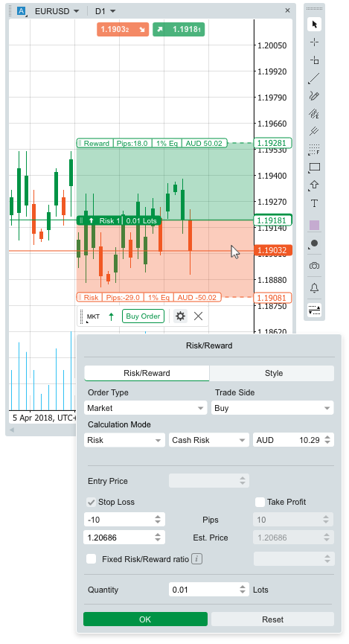The width and height of the screenshot is (349, 644).
Task: Open the line thickness dot selector
Action: click(314, 243)
